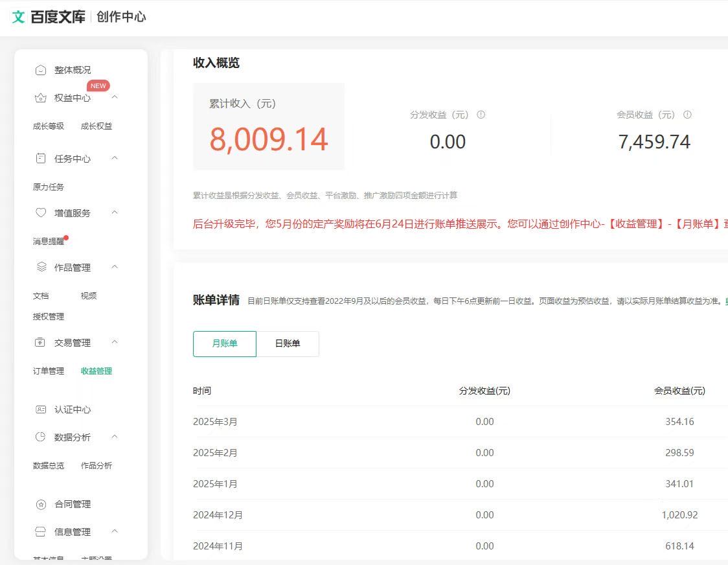728x565 pixels.
Task: Collapse the 信息管理 section chevron
Action: click(115, 531)
